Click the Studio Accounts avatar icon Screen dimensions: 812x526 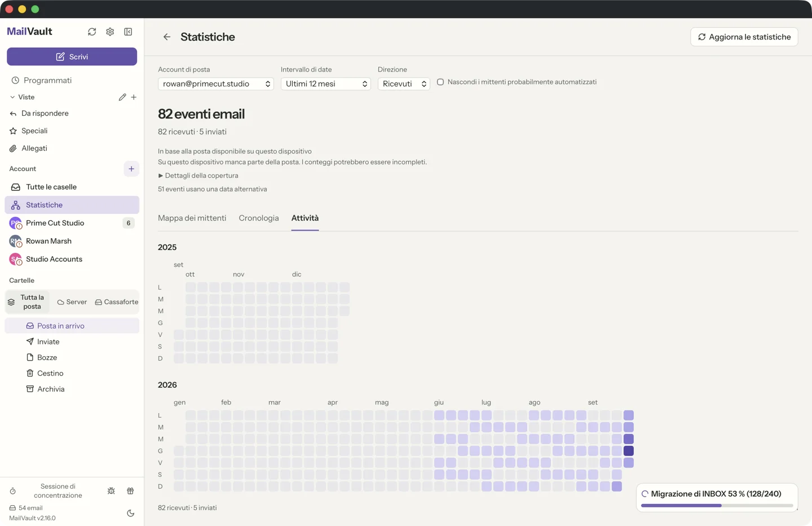pos(15,259)
